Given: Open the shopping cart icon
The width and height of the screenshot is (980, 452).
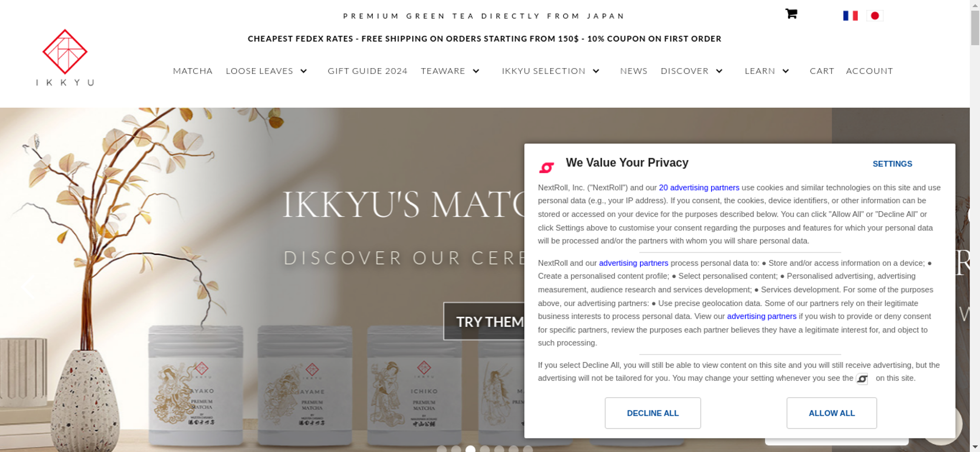Looking at the screenshot, I should (x=791, y=14).
